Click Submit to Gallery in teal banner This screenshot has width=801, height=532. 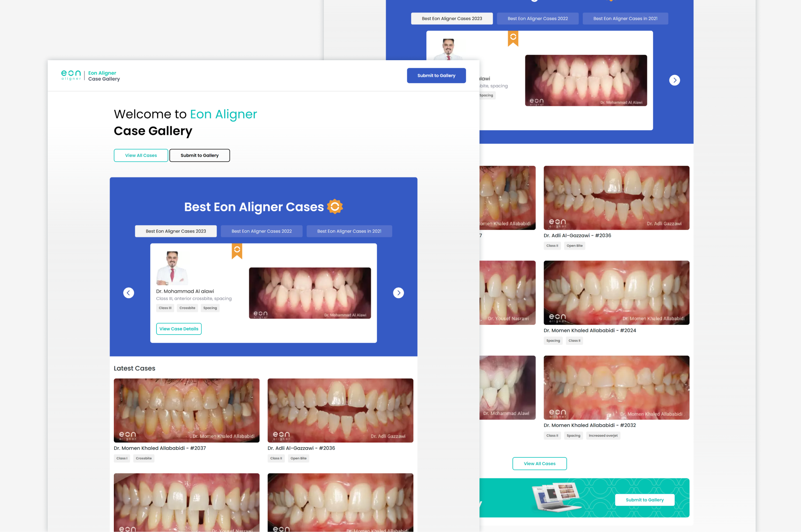click(x=645, y=500)
